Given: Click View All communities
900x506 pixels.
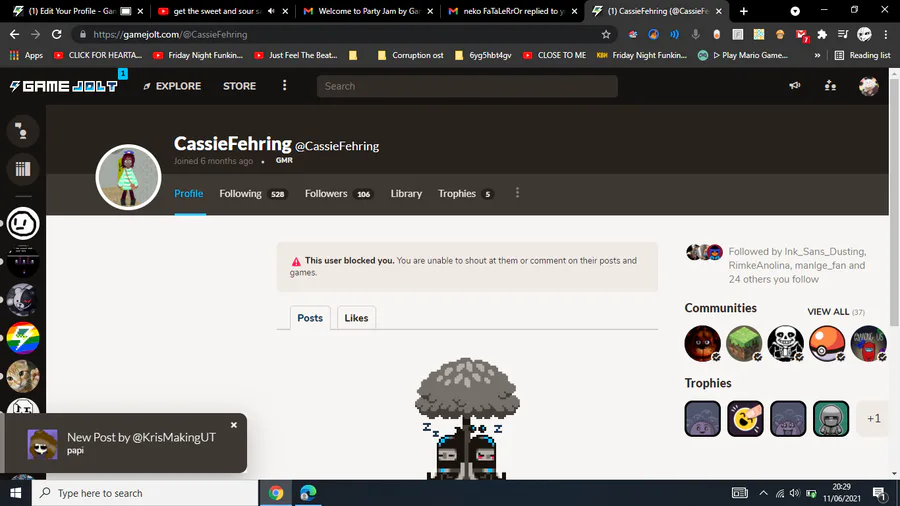Looking at the screenshot, I should [x=836, y=312].
